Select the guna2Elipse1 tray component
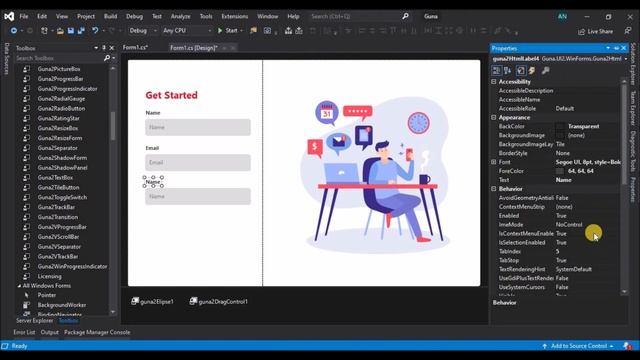 tap(152, 302)
